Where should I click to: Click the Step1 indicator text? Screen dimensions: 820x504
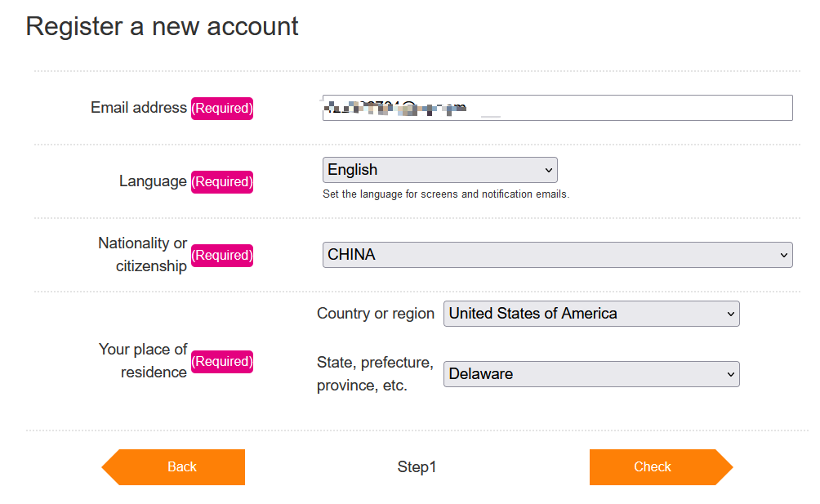click(417, 467)
